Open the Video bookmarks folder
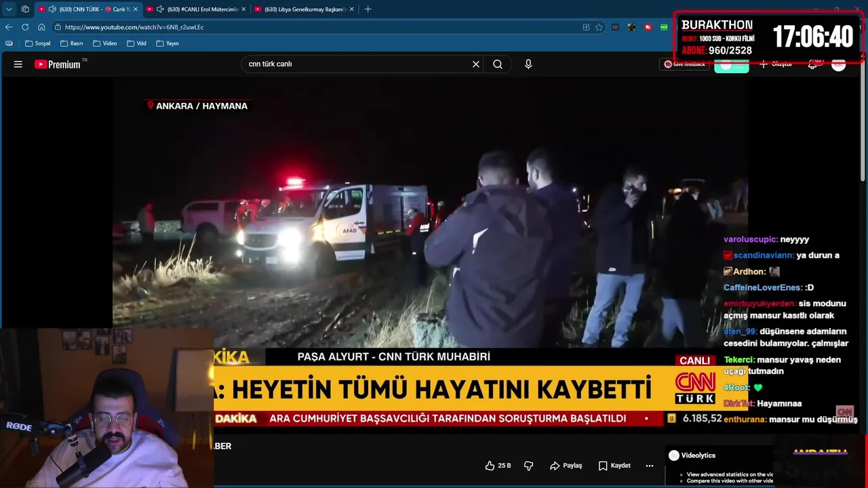Image resolution: width=868 pixels, height=488 pixels. [x=104, y=43]
